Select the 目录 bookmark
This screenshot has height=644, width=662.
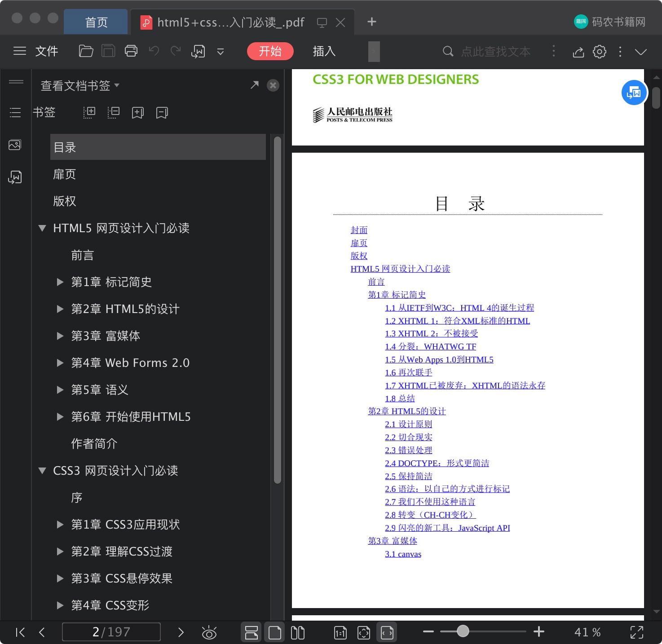click(158, 147)
